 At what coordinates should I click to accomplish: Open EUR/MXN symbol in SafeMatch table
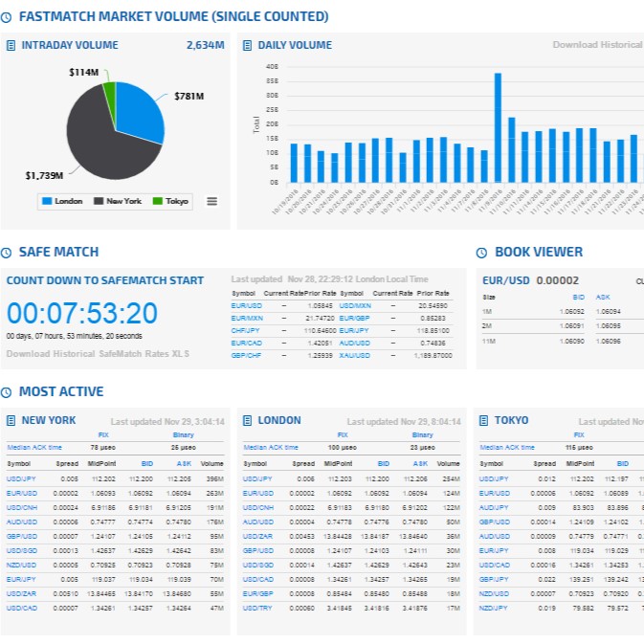point(247,318)
